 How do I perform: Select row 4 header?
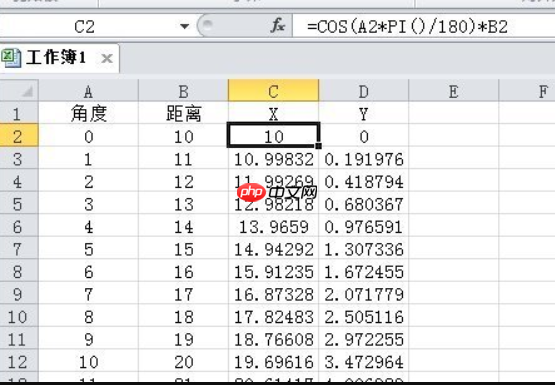coord(19,181)
